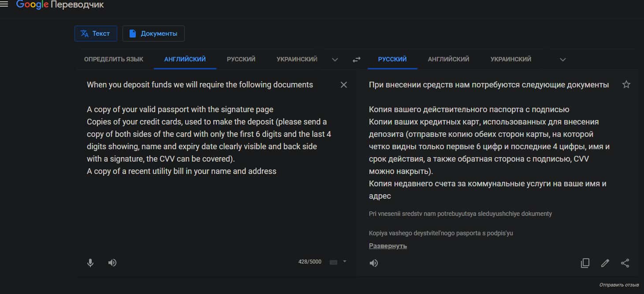The width and height of the screenshot is (644, 294).
Task: Share the translation
Action: click(625, 263)
